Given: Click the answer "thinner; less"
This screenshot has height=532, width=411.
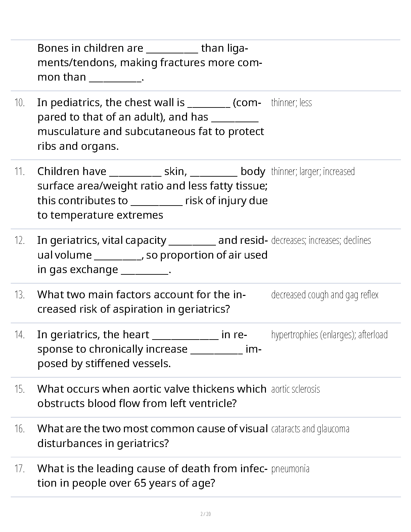Looking at the screenshot, I should 291,102.
